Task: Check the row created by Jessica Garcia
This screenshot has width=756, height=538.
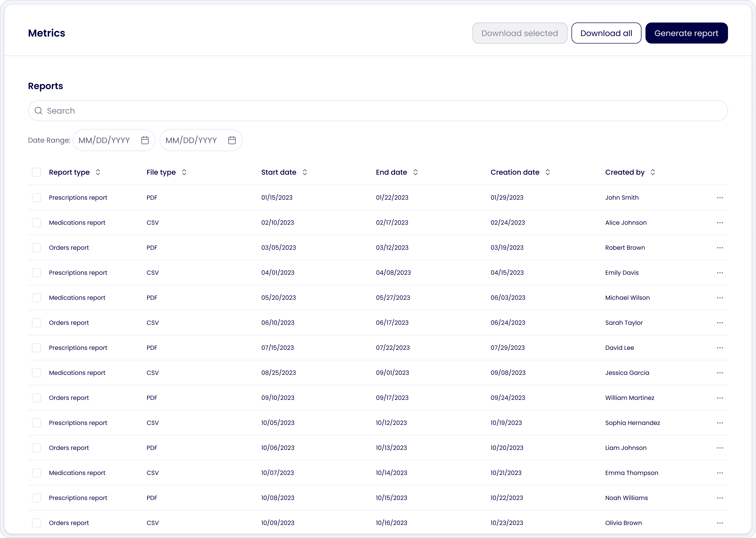Action: tap(36, 373)
